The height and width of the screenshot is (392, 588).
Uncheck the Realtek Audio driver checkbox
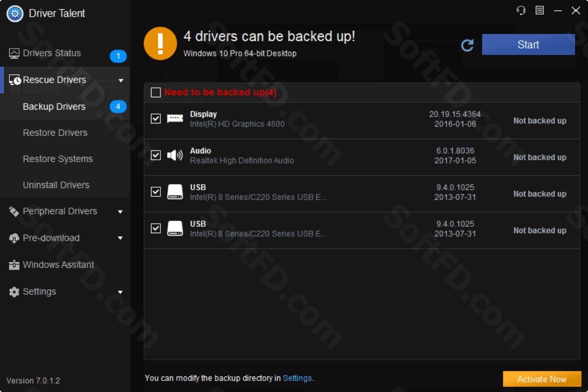pyautogui.click(x=156, y=155)
